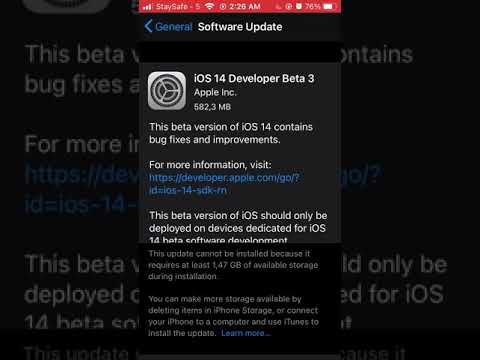Tap the 582,3 MB size text
Image resolution: width=480 pixels, height=360 pixels.
click(x=212, y=107)
